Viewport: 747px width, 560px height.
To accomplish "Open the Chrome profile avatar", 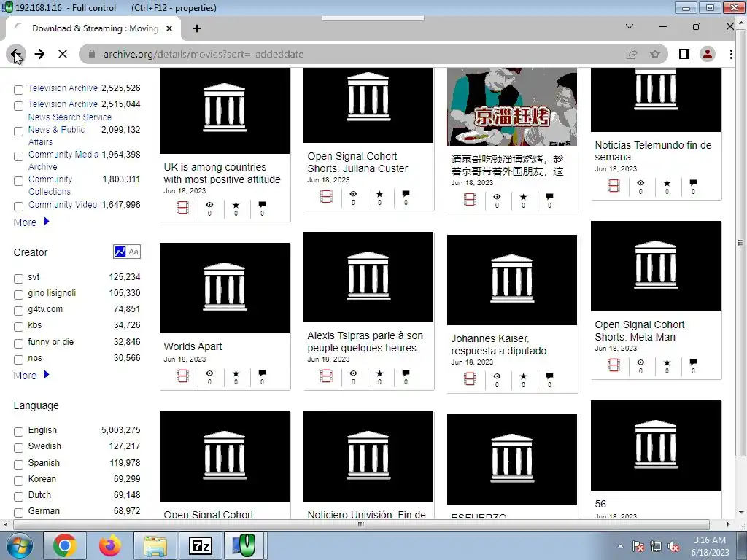I will click(708, 54).
